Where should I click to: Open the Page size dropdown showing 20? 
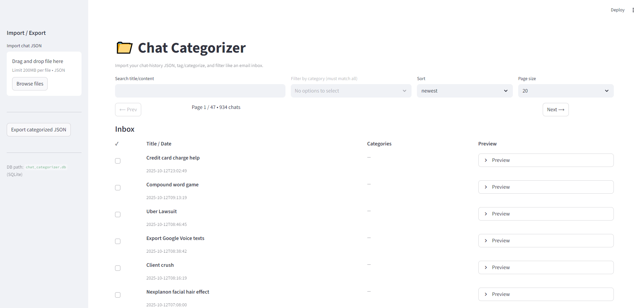(x=566, y=90)
